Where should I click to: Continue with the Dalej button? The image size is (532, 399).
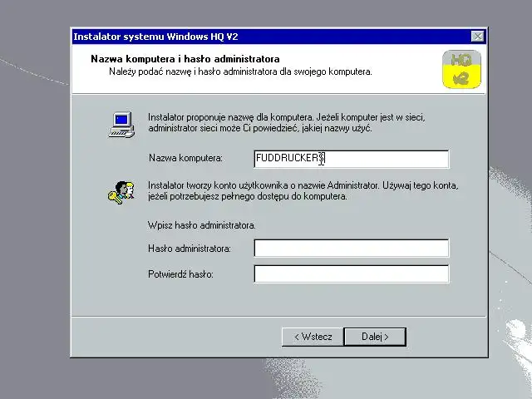(375, 337)
